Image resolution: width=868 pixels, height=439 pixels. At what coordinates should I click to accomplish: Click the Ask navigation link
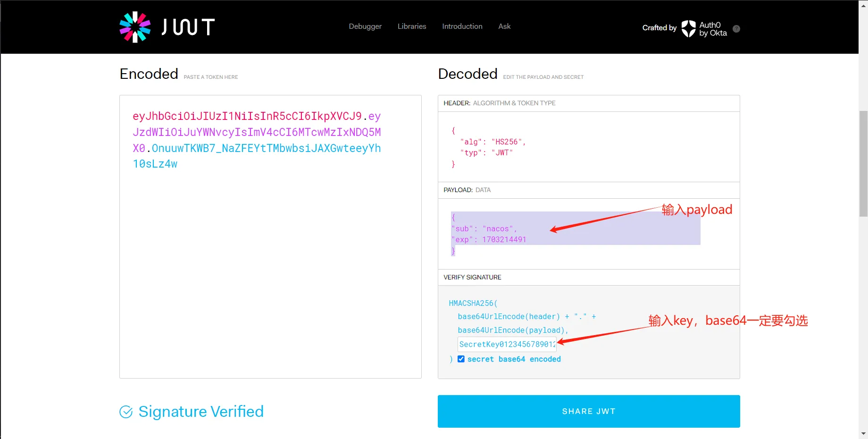[504, 26]
